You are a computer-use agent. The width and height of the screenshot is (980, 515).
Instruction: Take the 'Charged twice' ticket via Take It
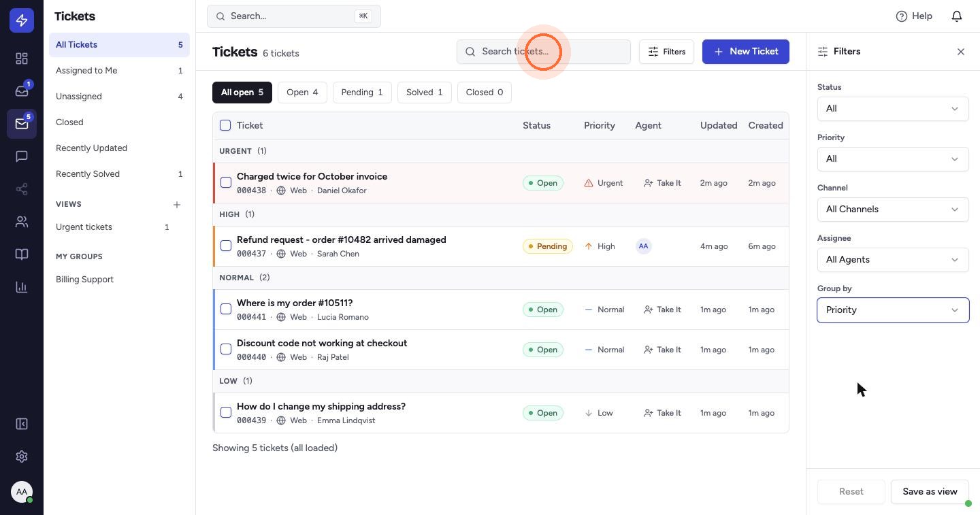(x=662, y=183)
